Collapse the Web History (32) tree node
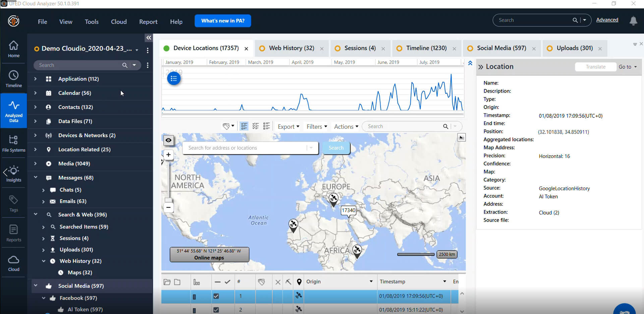Screen dimensions: 644x314 coord(43,261)
